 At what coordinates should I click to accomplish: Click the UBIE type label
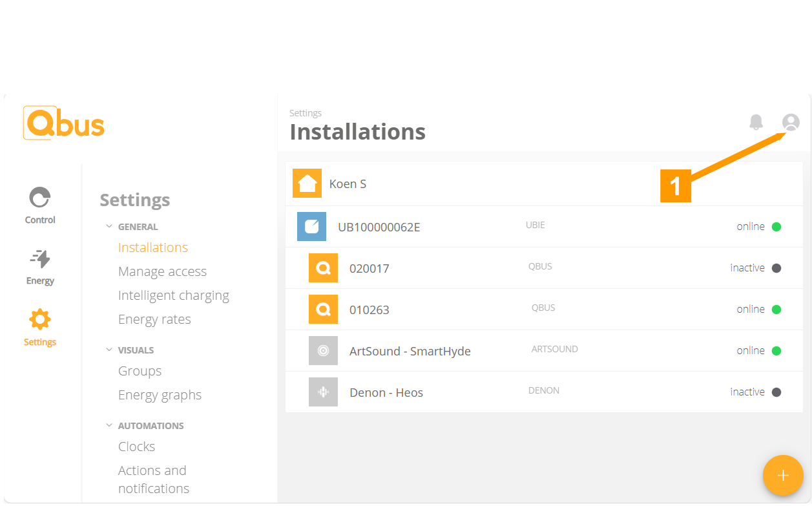point(536,225)
